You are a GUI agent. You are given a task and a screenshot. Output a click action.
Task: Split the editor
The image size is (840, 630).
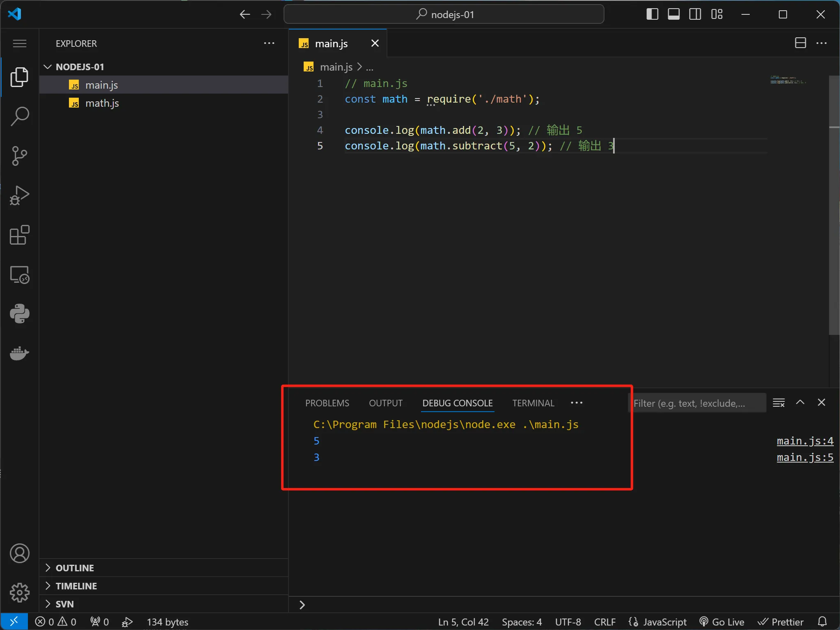pyautogui.click(x=800, y=43)
